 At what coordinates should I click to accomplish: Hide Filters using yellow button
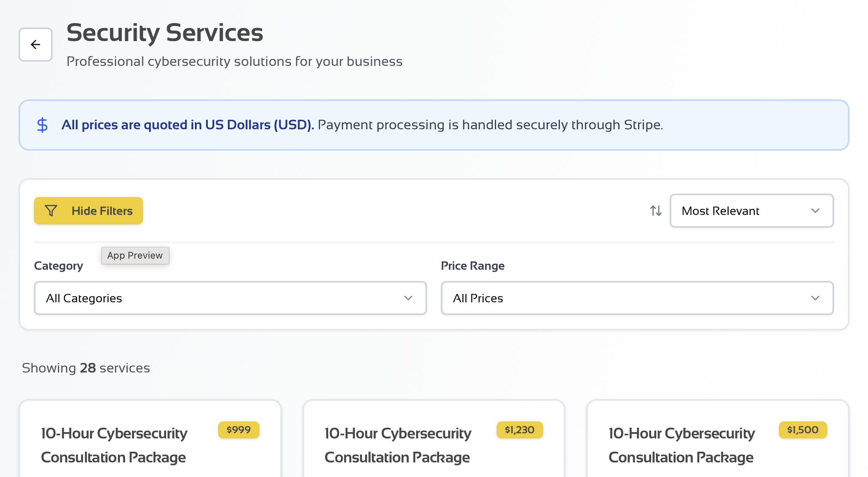[88, 211]
